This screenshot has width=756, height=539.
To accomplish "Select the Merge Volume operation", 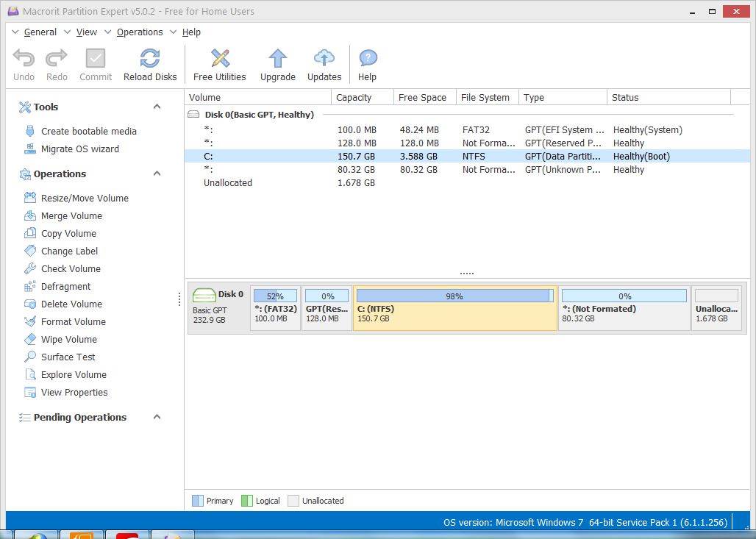I will pyautogui.click(x=71, y=216).
